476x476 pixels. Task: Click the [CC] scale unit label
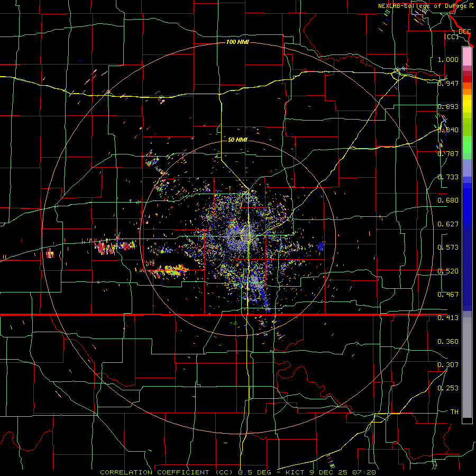451,36
